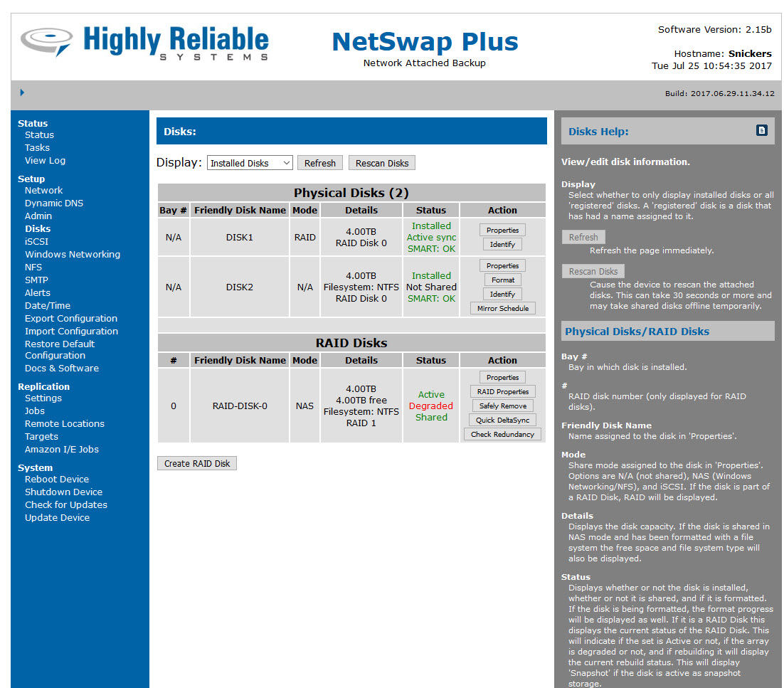Click the Disks Help: heading
Viewport: 784px width, 688px height.
pos(598,132)
